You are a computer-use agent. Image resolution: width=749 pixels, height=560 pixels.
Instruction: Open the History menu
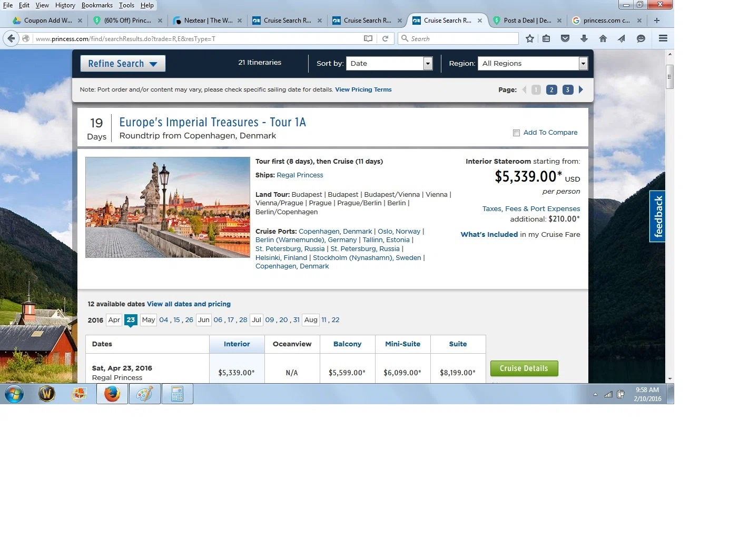coord(65,5)
